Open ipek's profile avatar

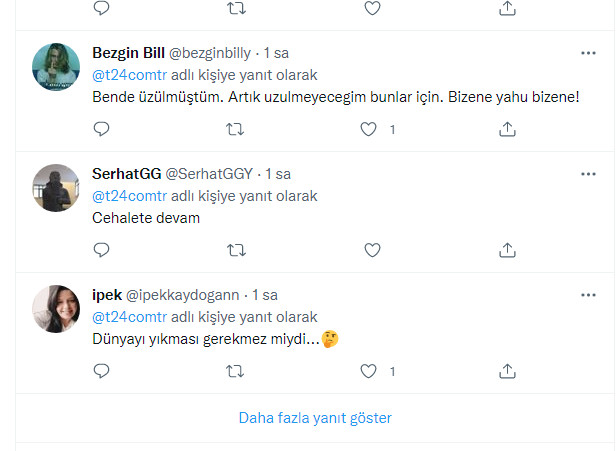[56, 309]
